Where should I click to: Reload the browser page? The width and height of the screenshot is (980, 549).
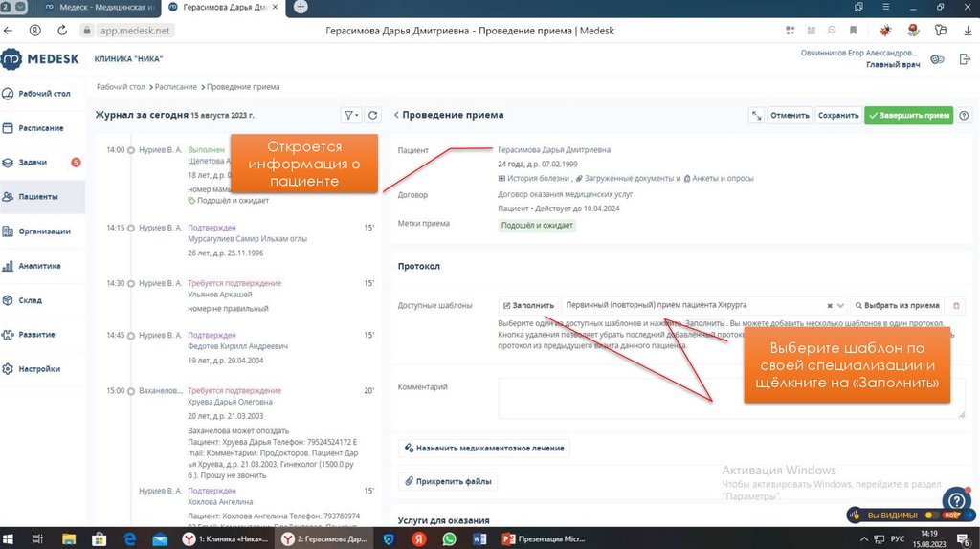62,30
